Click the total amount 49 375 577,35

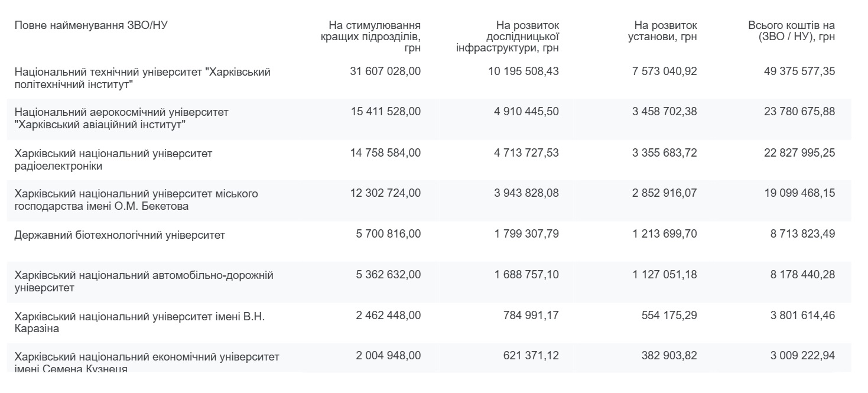point(799,72)
